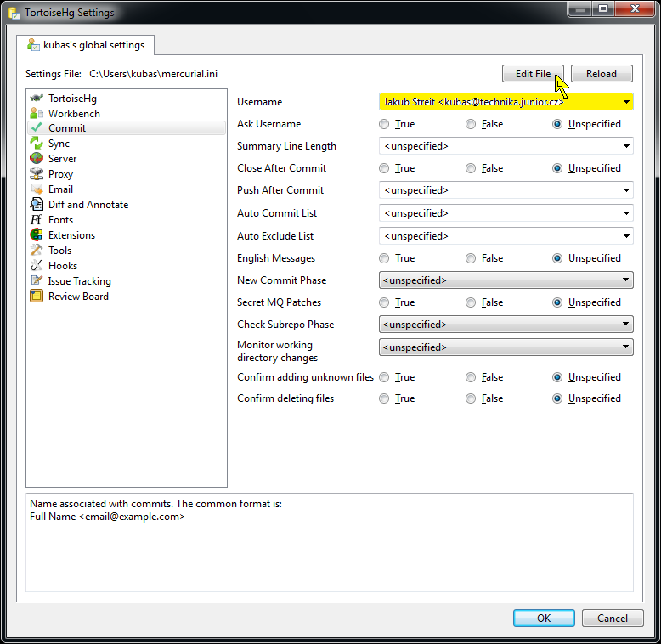This screenshot has height=644, width=661.
Task: Open the Diff and Annotate section
Action: pos(127,205)
